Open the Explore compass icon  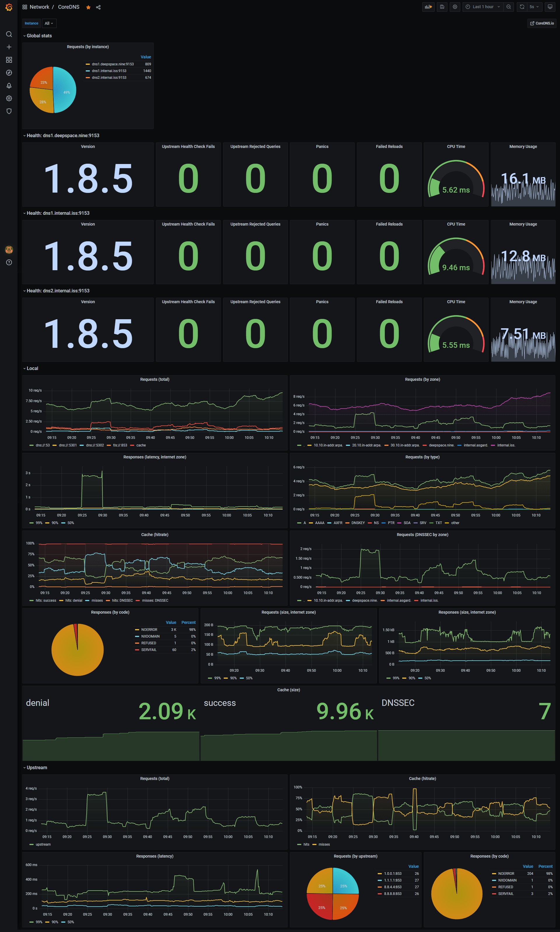9,73
